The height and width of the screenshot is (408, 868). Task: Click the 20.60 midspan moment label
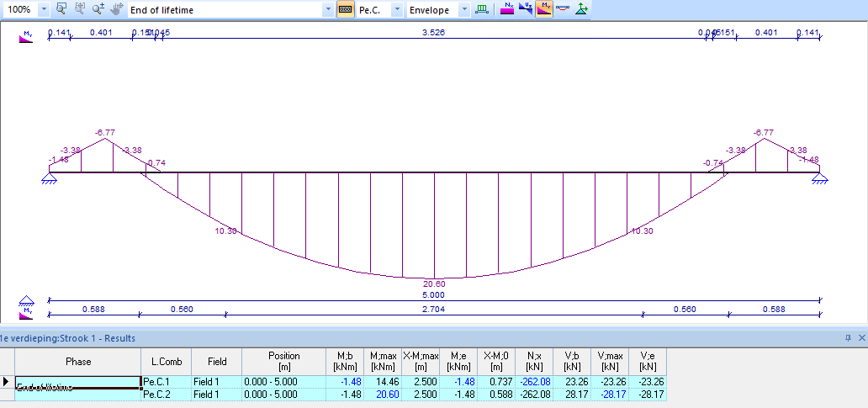pos(434,284)
